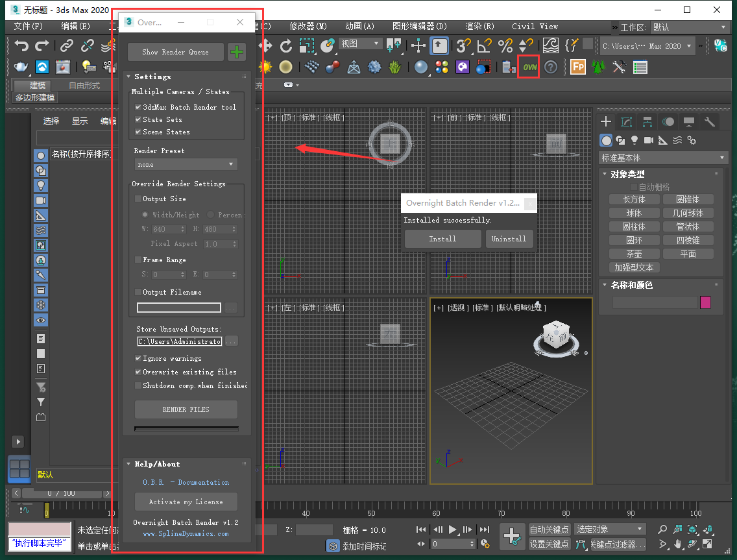Click the Create panel plus icon
The width and height of the screenshot is (737, 560).
pos(605,121)
